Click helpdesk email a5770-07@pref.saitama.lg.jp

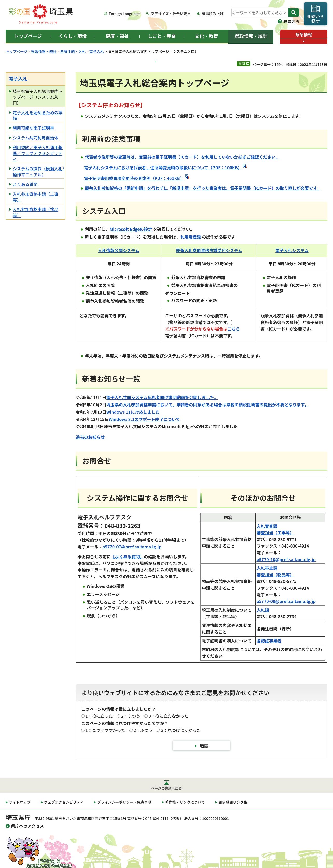[132, 547]
